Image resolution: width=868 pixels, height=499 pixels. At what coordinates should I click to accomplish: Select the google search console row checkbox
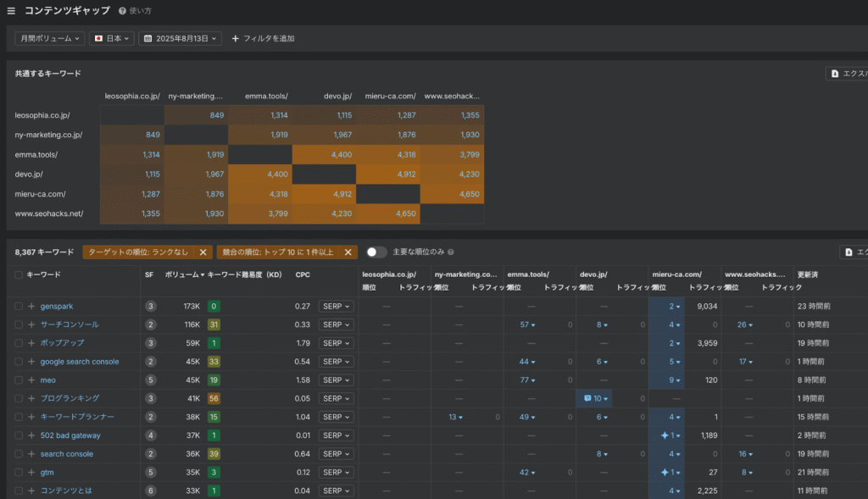[x=19, y=362]
